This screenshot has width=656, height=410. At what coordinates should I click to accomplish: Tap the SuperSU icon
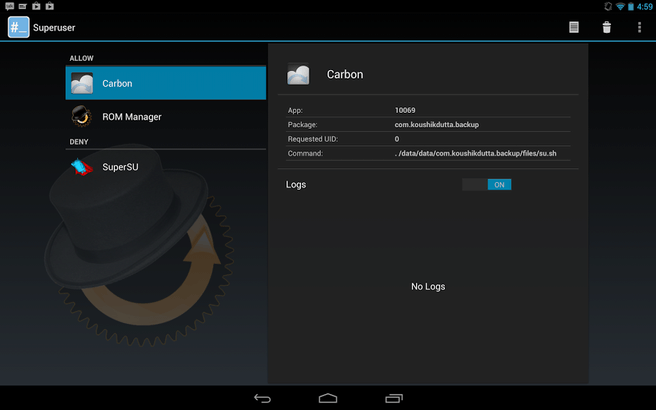82,167
